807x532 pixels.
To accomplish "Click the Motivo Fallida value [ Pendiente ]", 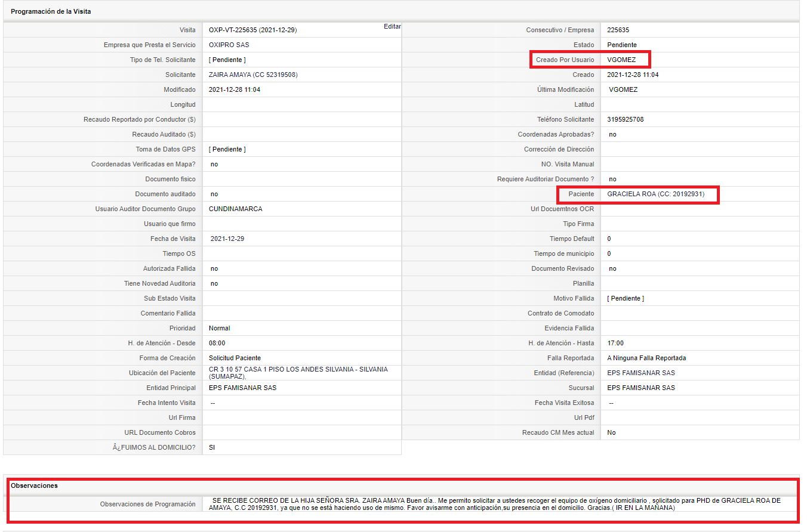I will click(x=626, y=298).
